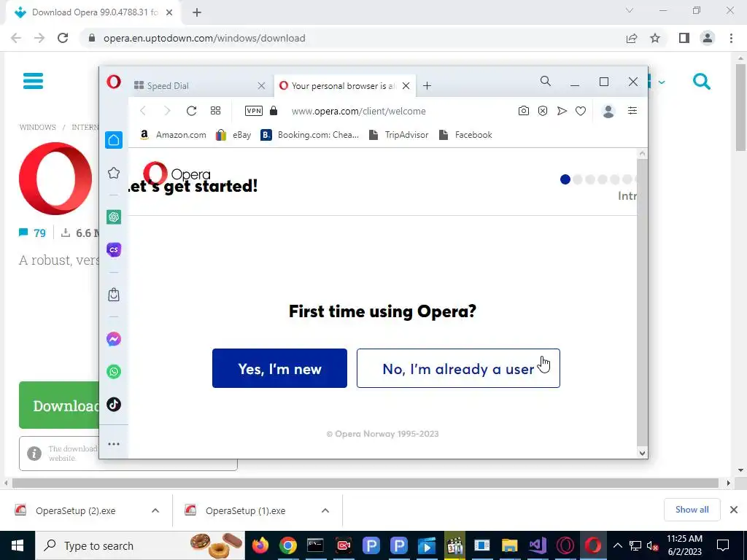Open Uptodown search magnifier
747x560 pixels.
(702, 82)
